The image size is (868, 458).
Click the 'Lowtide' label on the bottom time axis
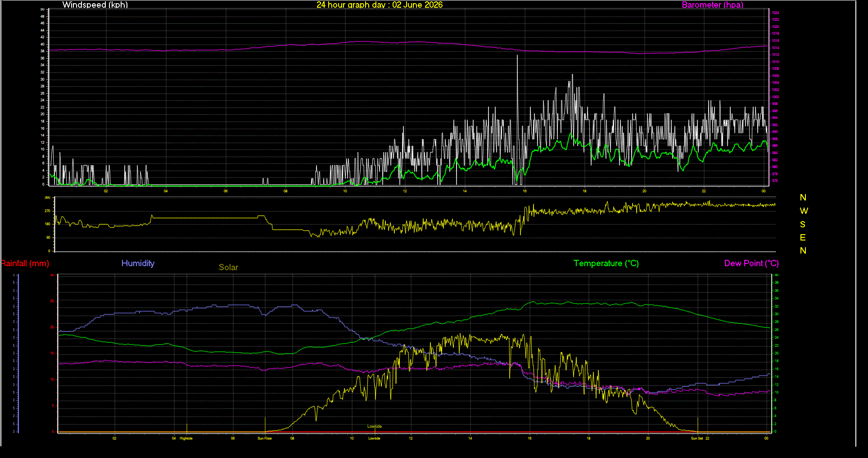click(374, 438)
